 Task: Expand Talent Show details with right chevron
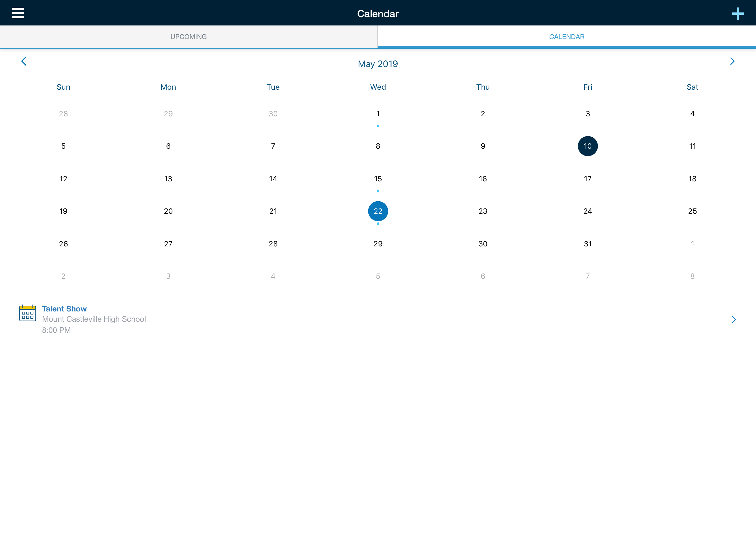733,319
